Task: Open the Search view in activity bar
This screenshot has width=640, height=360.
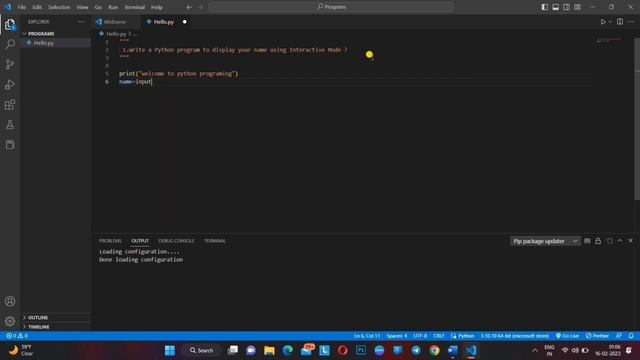Action: pyautogui.click(x=10, y=44)
